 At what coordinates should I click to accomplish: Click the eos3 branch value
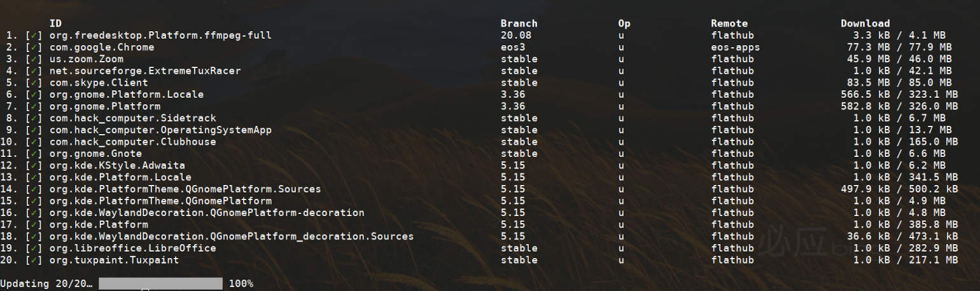513,47
